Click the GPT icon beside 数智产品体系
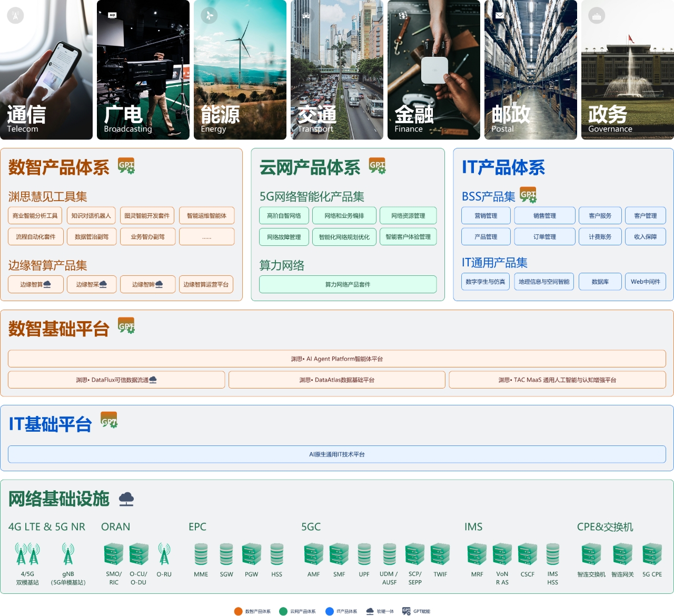 pyautogui.click(x=126, y=165)
